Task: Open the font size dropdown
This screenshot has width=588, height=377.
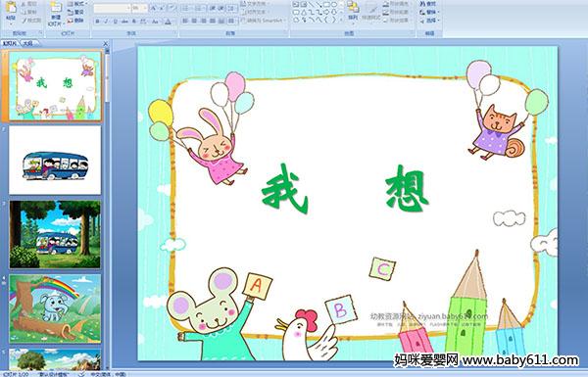Action: (x=139, y=8)
